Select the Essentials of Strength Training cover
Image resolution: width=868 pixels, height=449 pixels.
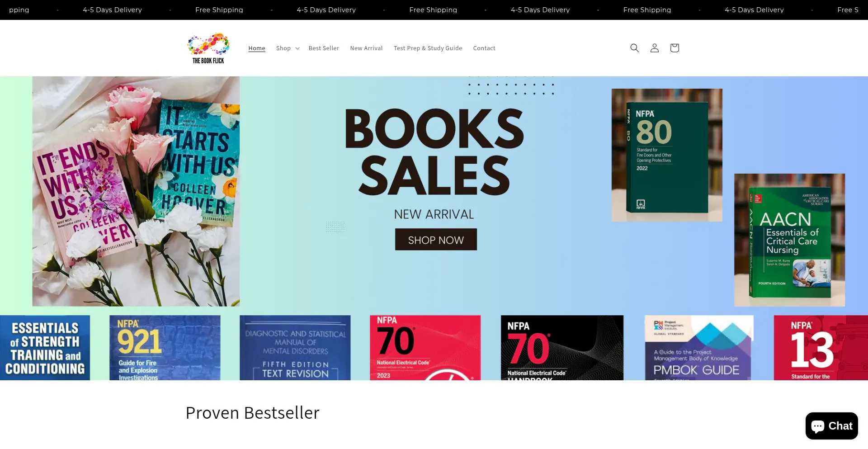tap(45, 348)
